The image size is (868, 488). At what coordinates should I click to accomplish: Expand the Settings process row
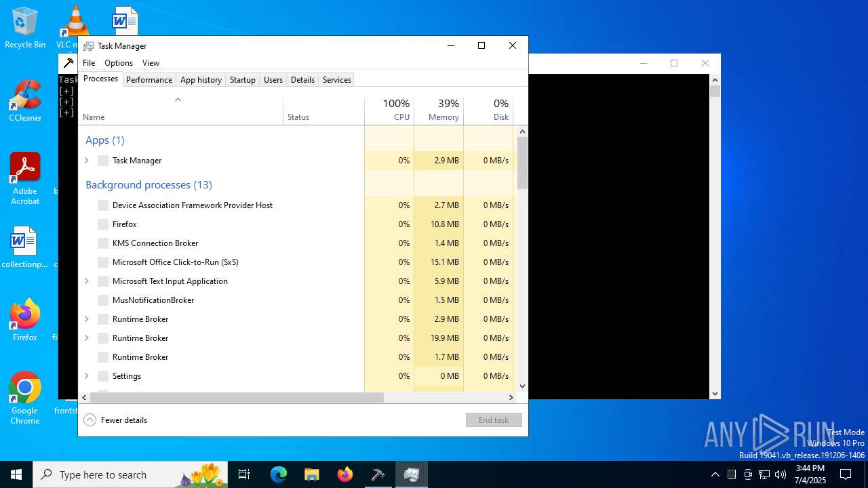pos(87,376)
